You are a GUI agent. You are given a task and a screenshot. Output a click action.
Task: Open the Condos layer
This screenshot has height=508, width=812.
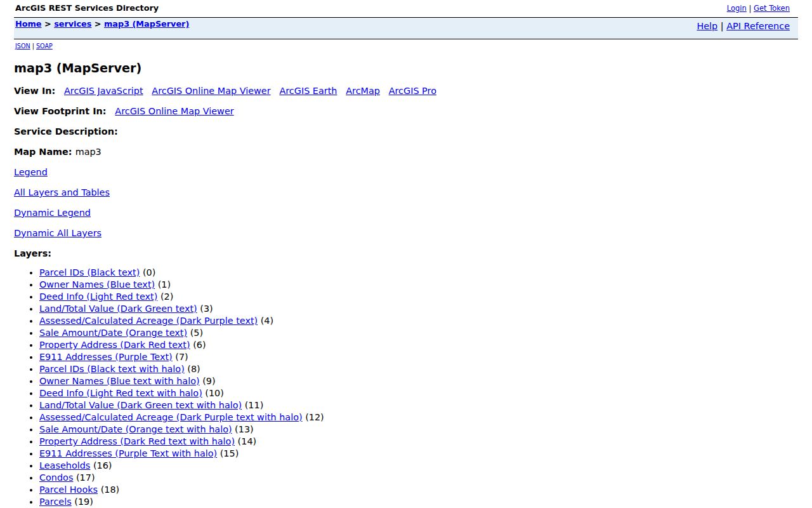pos(56,478)
